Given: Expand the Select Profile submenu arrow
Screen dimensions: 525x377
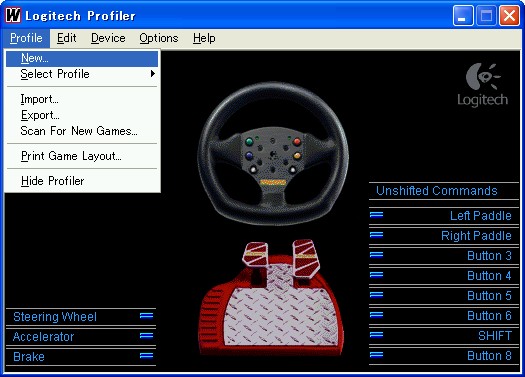Looking at the screenshot, I should 153,74.
